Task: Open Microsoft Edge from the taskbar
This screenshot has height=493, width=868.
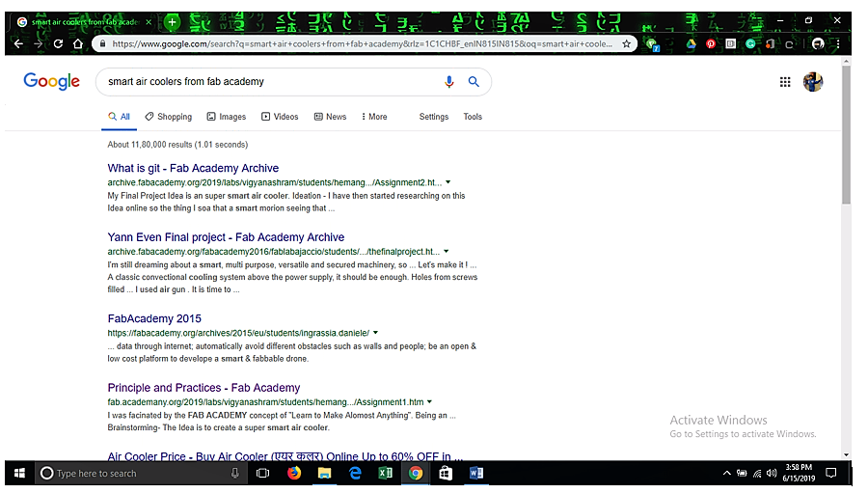Action: click(355, 474)
